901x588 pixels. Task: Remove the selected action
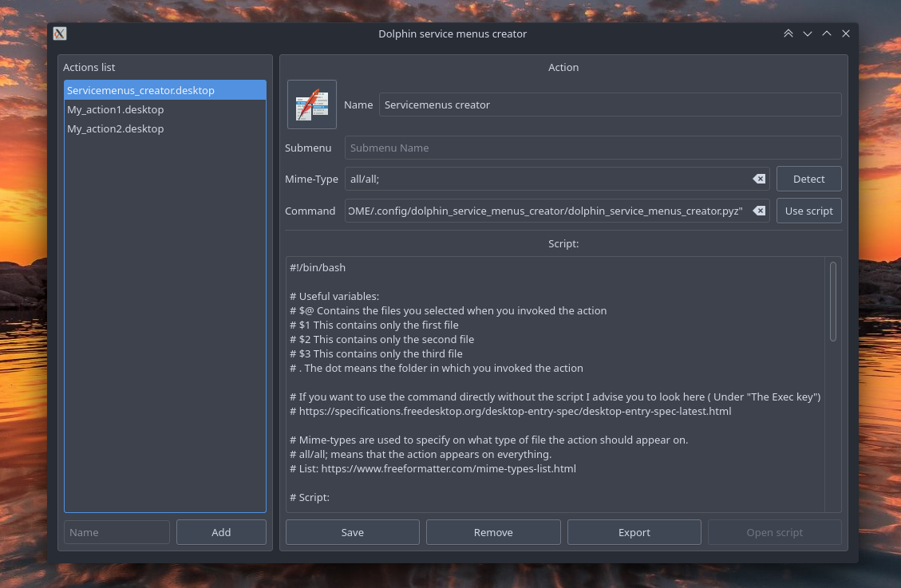click(x=493, y=532)
